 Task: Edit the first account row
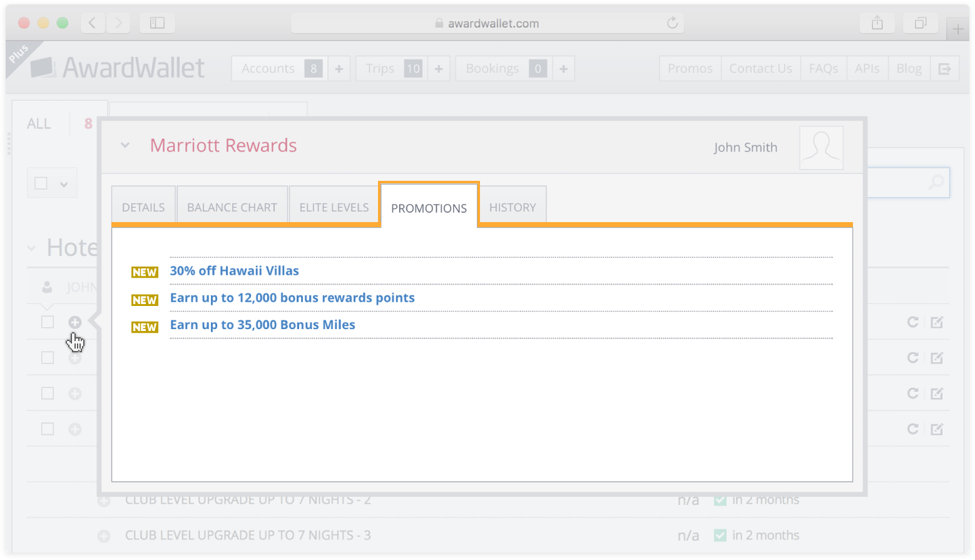click(937, 322)
